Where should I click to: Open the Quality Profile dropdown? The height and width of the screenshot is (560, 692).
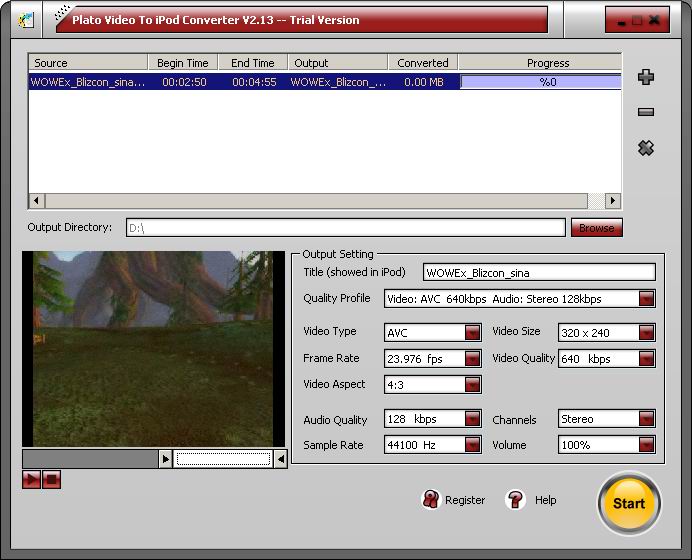(647, 299)
